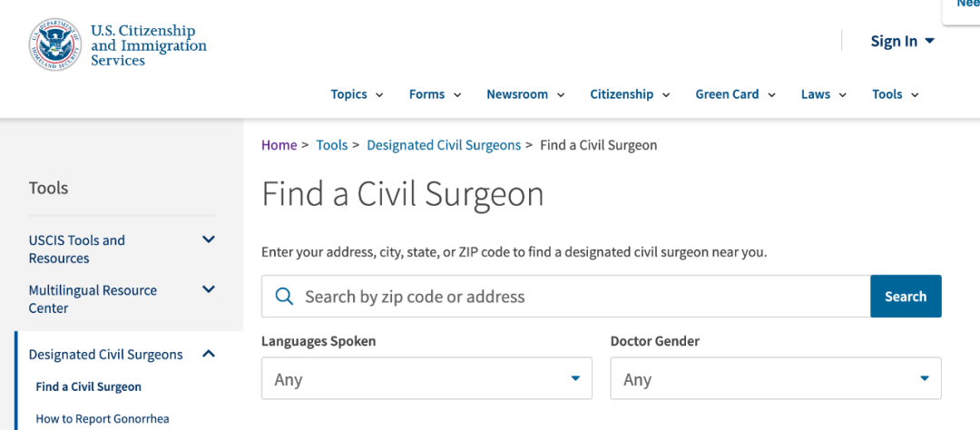Open the Doctor Gender dropdown

(x=776, y=378)
